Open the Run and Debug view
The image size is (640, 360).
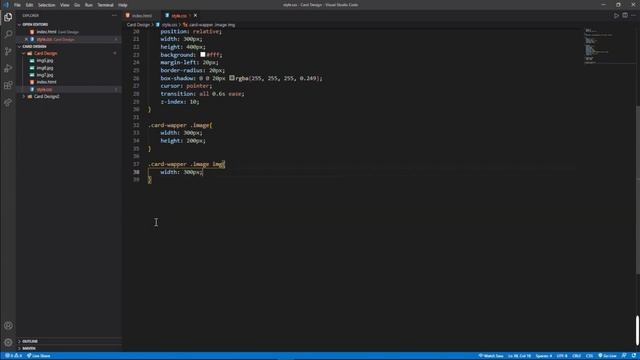(x=8, y=68)
